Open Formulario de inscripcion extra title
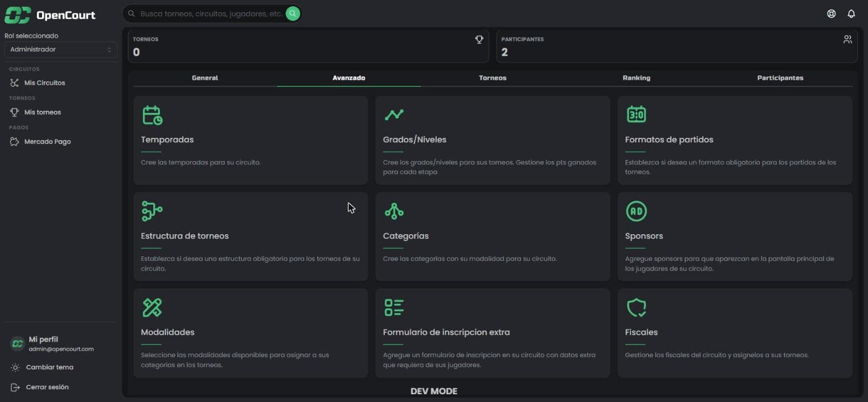This screenshot has height=402, width=868. click(x=446, y=332)
